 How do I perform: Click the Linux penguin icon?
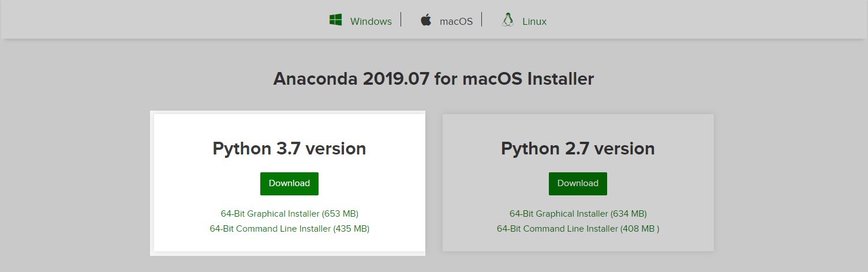(508, 20)
